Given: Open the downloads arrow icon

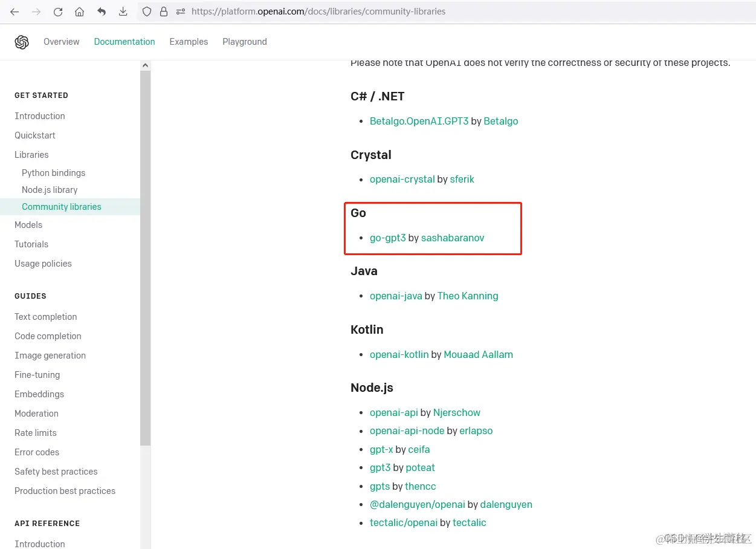Looking at the screenshot, I should point(123,11).
